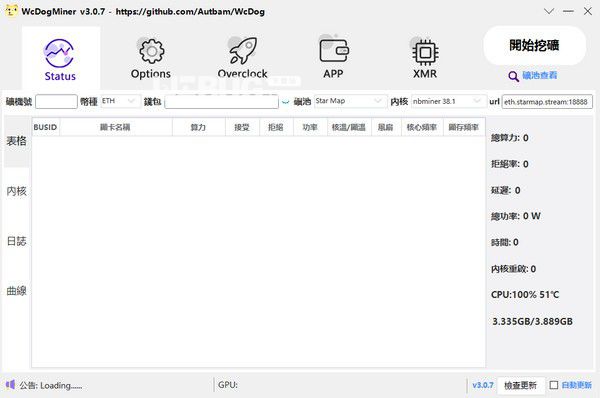Click the 風扇 column header
The image size is (600, 398).
pos(386,127)
